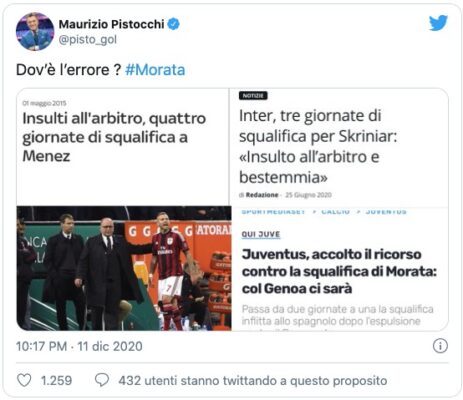Click the 1.259 likes count
Image resolution: width=463 pixels, height=400 pixels.
(56, 380)
